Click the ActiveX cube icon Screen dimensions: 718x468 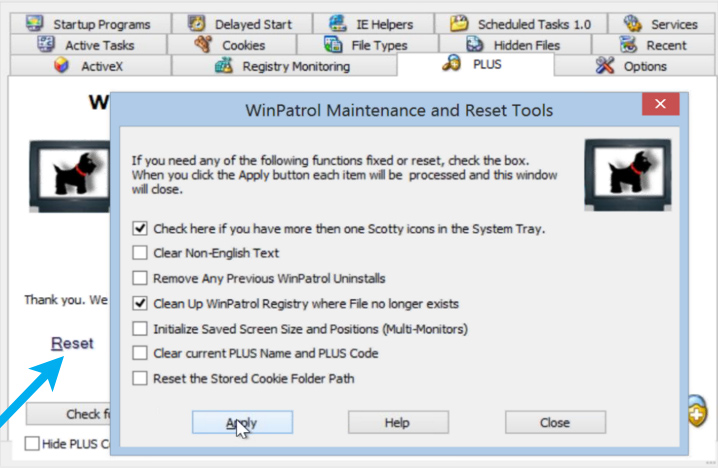coord(61,65)
